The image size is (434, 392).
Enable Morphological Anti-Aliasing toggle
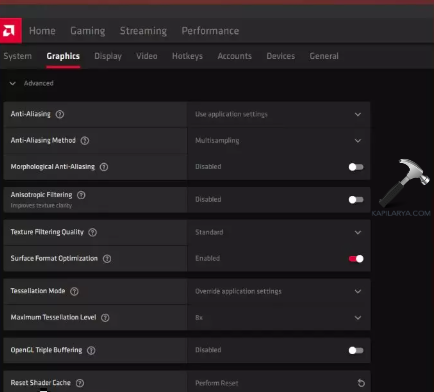(x=356, y=167)
